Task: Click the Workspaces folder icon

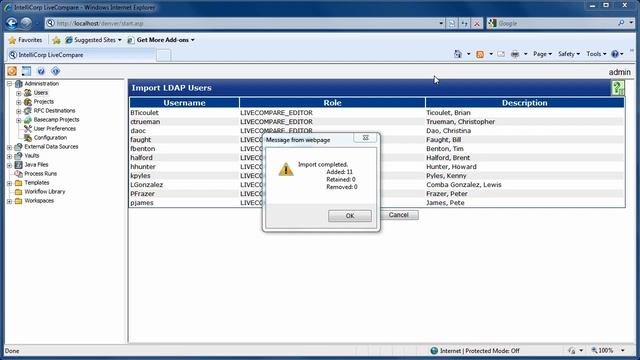Action: pos(18,201)
